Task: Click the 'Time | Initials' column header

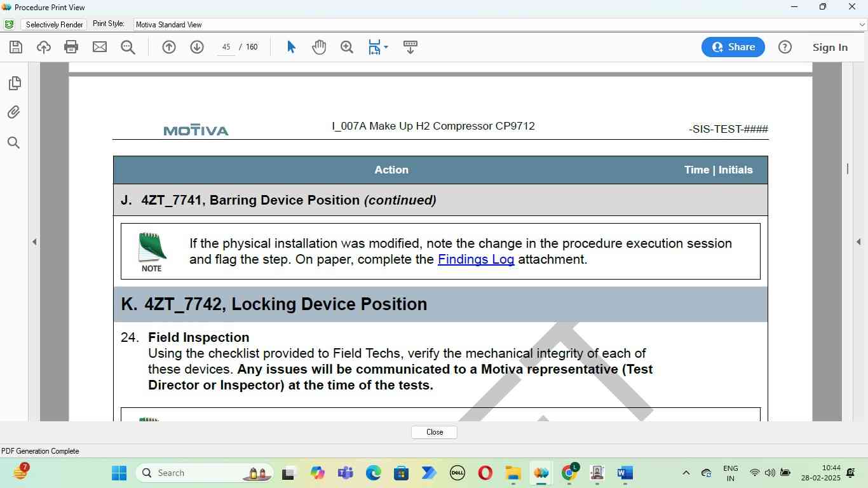Action: tap(718, 170)
